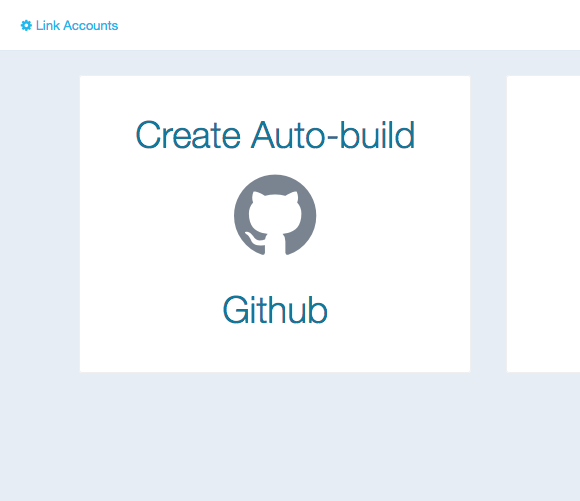Click the gear icon beside Link Accounts
Image resolution: width=580 pixels, height=501 pixels.
tap(26, 26)
